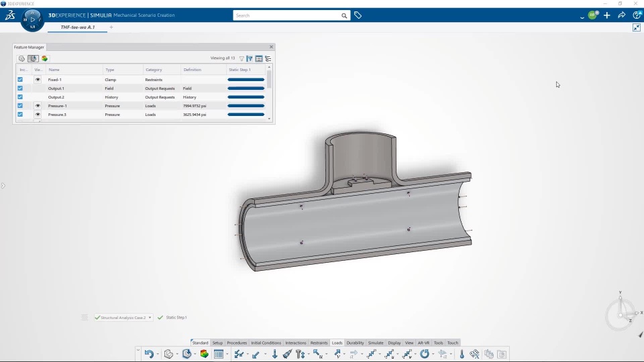Click the fullscreen expand icon below top bar
The height and width of the screenshot is (362, 644).
pyautogui.click(x=637, y=27)
